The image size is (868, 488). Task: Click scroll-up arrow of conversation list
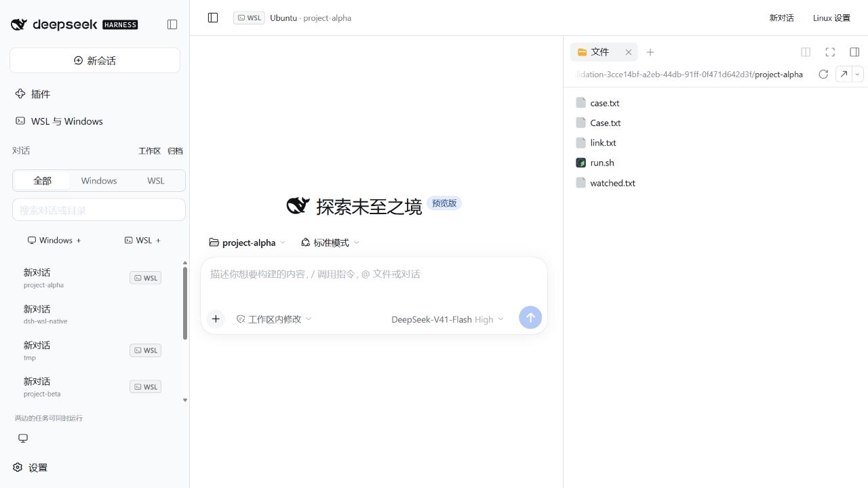point(185,263)
